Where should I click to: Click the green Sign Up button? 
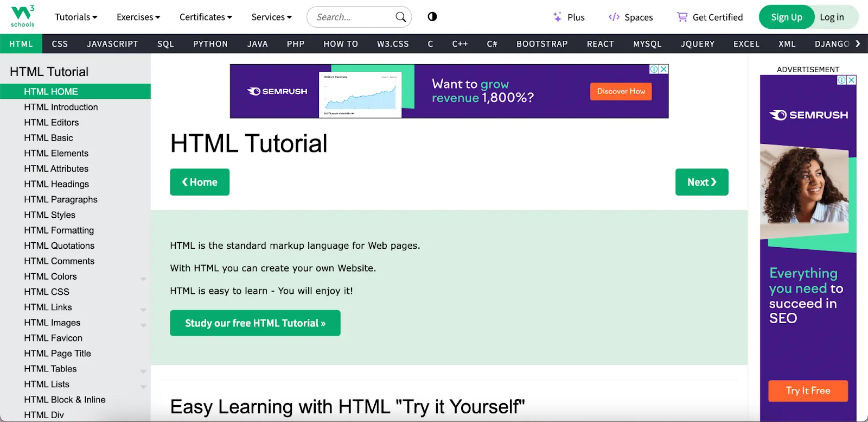click(786, 17)
